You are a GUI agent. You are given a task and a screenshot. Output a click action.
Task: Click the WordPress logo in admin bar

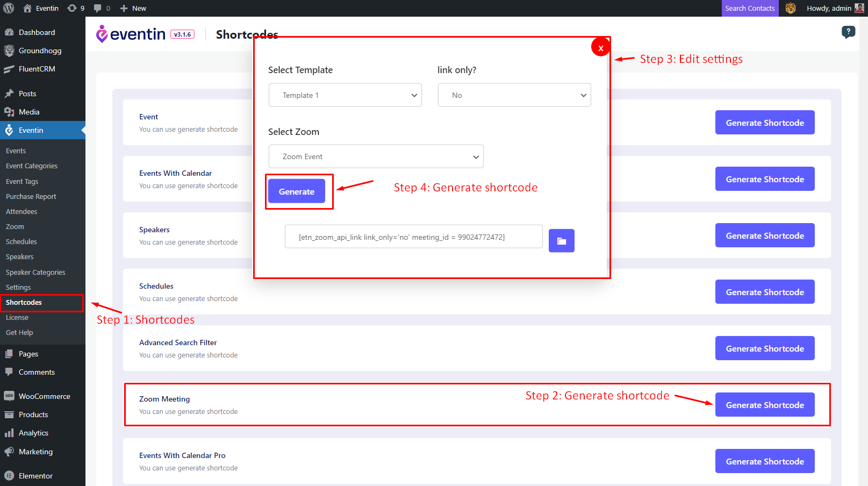[x=9, y=8]
